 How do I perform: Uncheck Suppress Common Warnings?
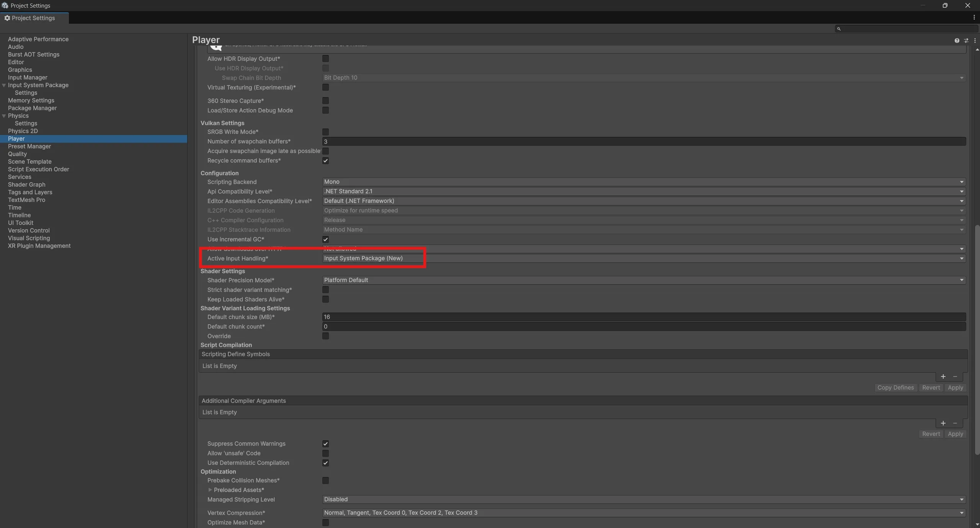coord(325,444)
